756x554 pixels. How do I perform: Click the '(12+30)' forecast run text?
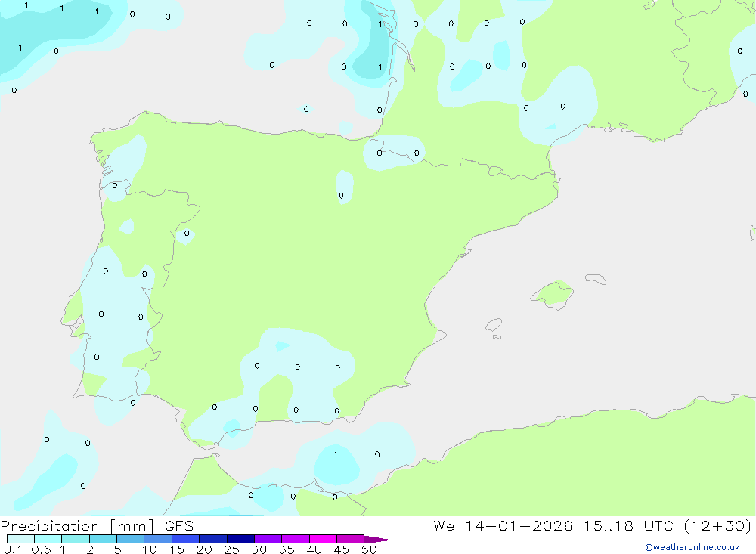[718, 526]
